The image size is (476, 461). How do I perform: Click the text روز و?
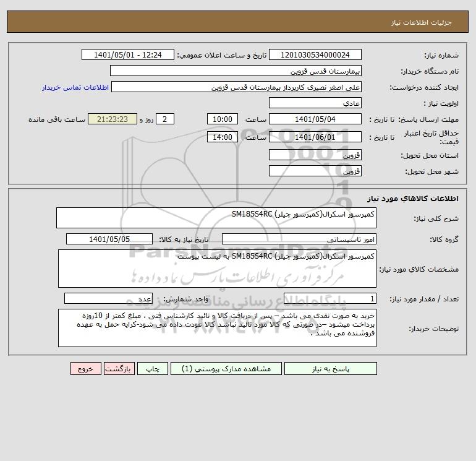tap(147, 119)
